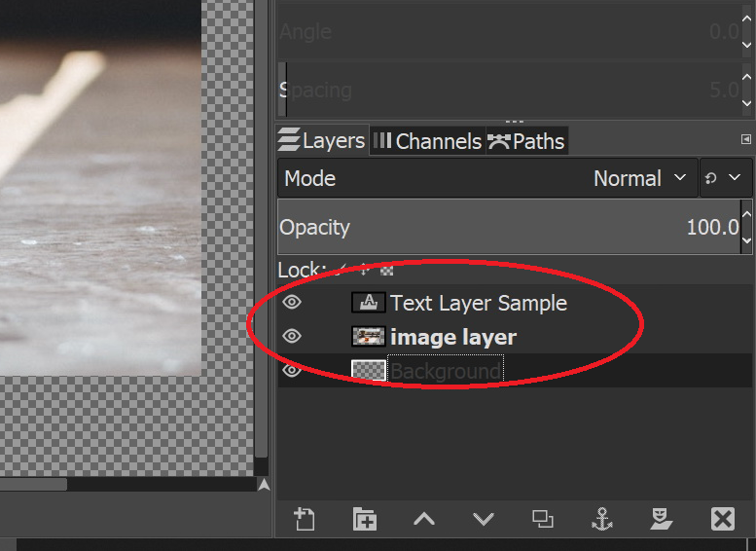Screen dimensions: 756x551
Task: Add a layer mask using mask icon
Action: (662, 519)
